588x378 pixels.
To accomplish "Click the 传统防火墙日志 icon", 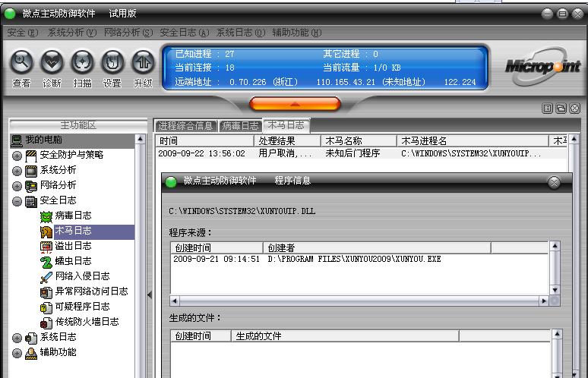I will (x=46, y=322).
